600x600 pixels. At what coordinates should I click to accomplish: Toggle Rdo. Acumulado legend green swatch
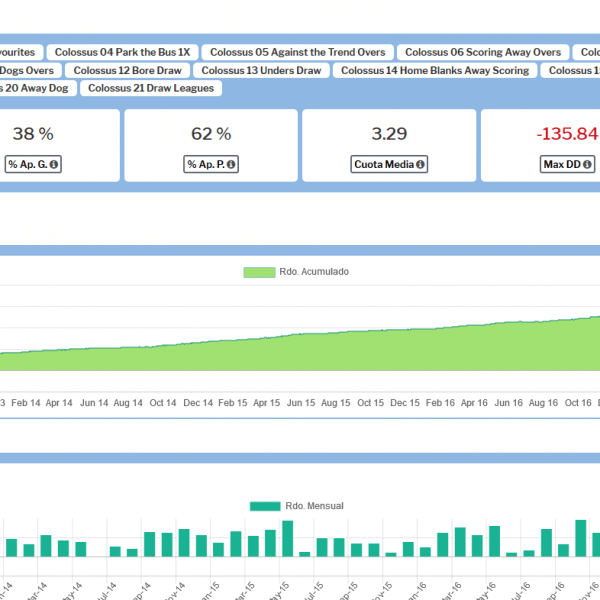point(259,272)
